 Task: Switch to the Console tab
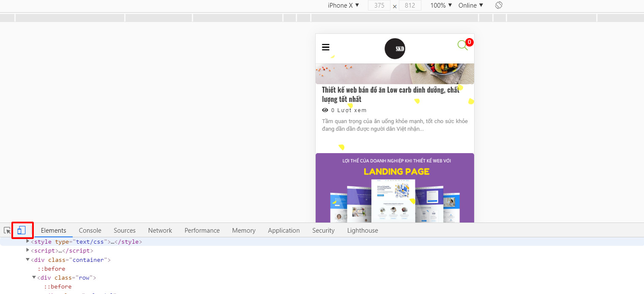pos(90,231)
